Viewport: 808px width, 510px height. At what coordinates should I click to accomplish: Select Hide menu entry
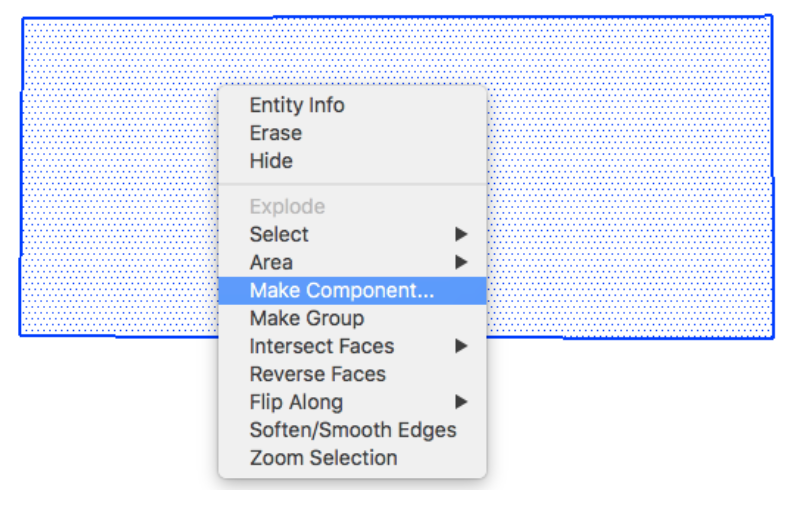point(352,161)
